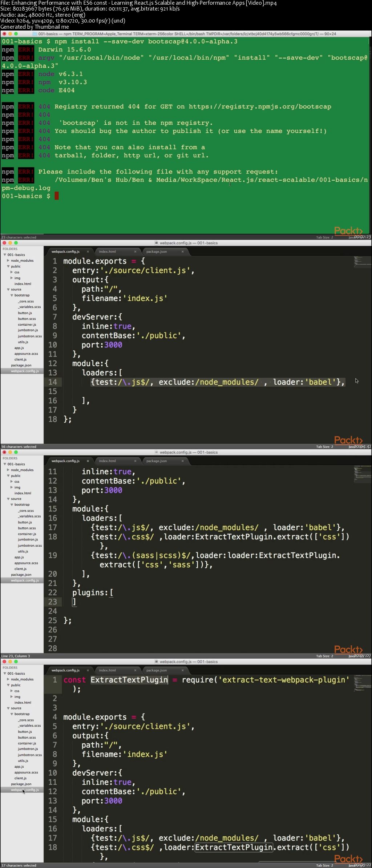Collapse bootstrap folder in 00:07:07 frame
372x868 pixels.
coord(12,505)
